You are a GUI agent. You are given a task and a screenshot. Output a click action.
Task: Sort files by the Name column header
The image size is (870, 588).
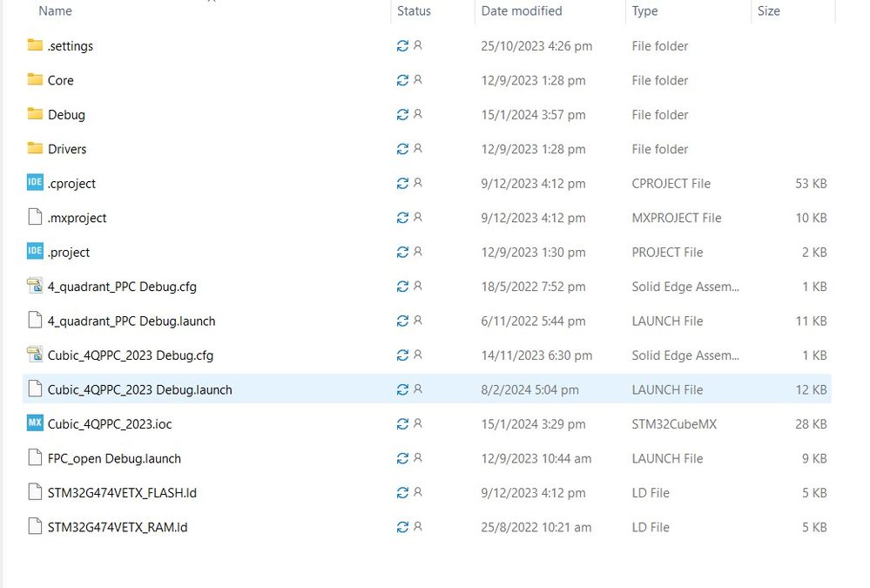pos(55,10)
